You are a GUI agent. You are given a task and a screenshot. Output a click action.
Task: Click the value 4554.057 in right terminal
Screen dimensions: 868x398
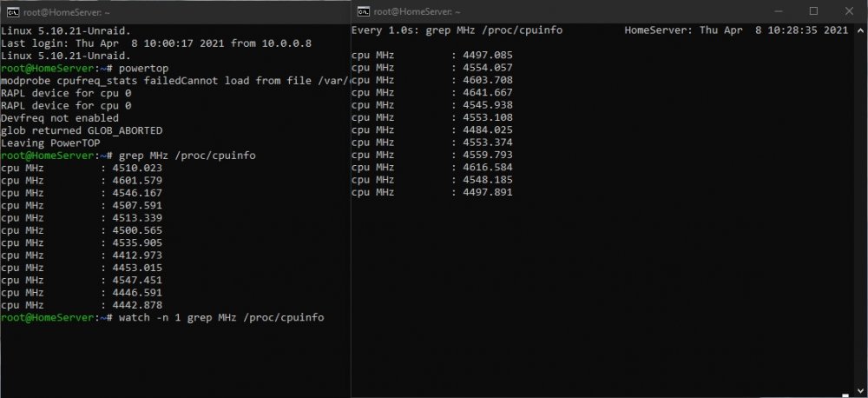(x=488, y=68)
